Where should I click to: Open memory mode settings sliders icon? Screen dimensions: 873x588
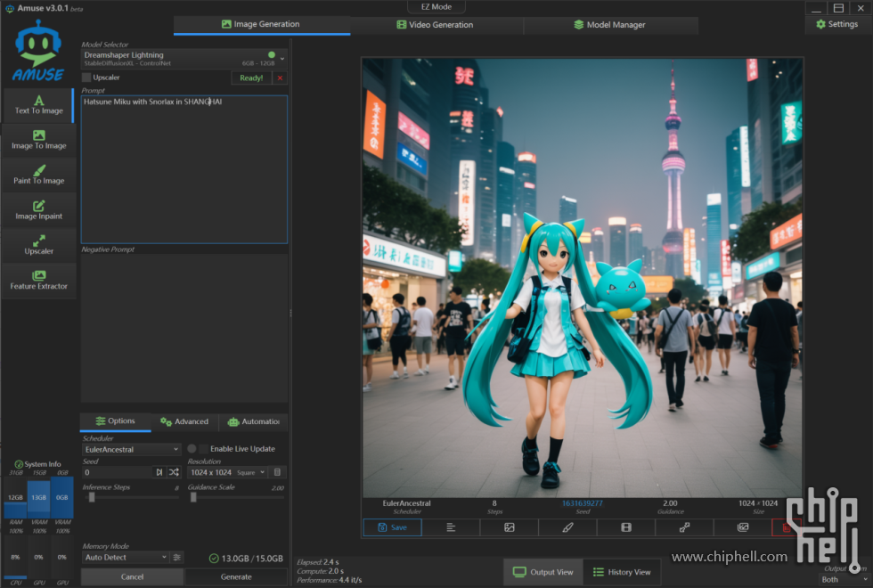176,558
